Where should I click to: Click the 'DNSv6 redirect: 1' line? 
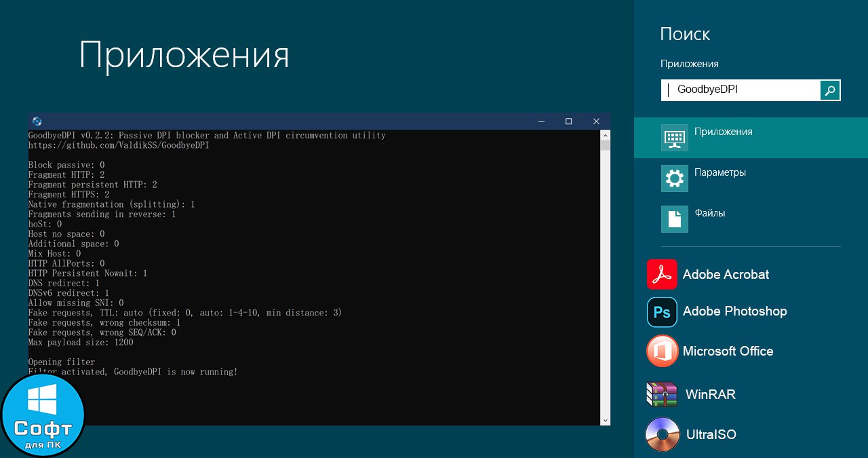click(68, 293)
